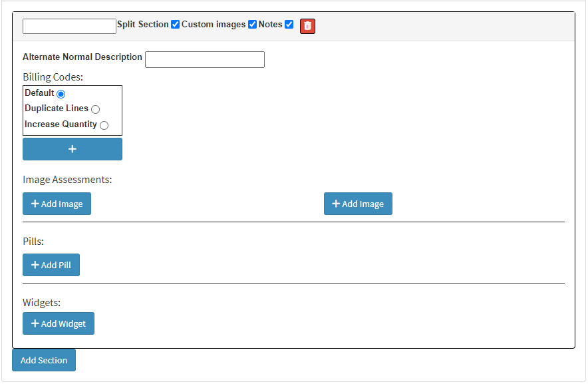588x384 pixels.
Task: Click the Billing Codes label
Action: tap(53, 77)
